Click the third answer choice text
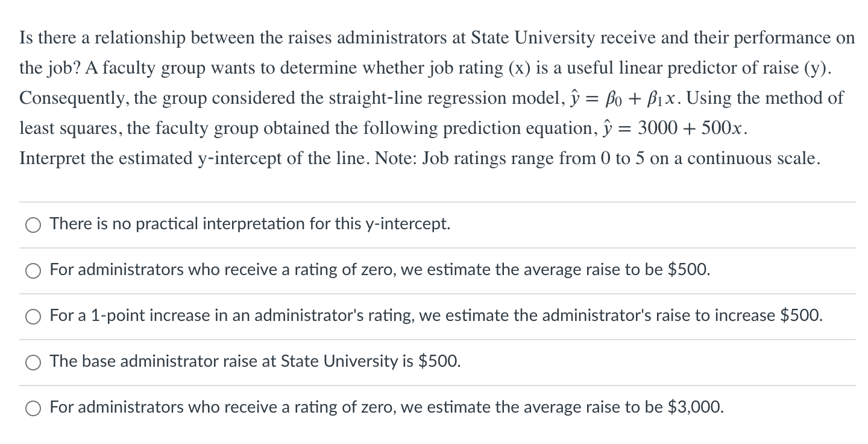The image size is (868, 444). [x=436, y=316]
